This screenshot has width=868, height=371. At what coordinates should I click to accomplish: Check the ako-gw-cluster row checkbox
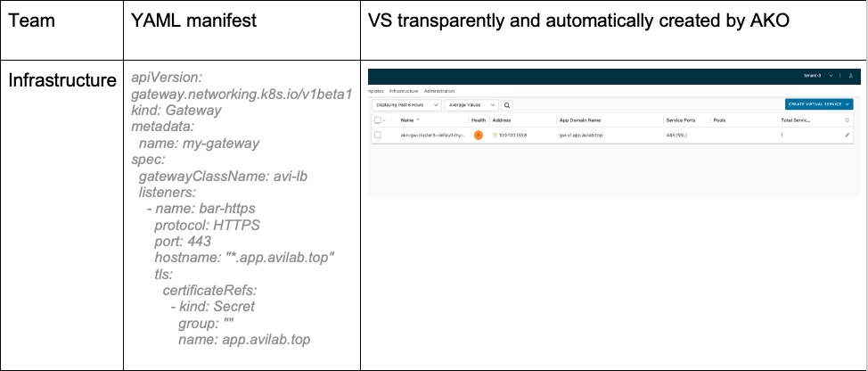click(x=378, y=135)
